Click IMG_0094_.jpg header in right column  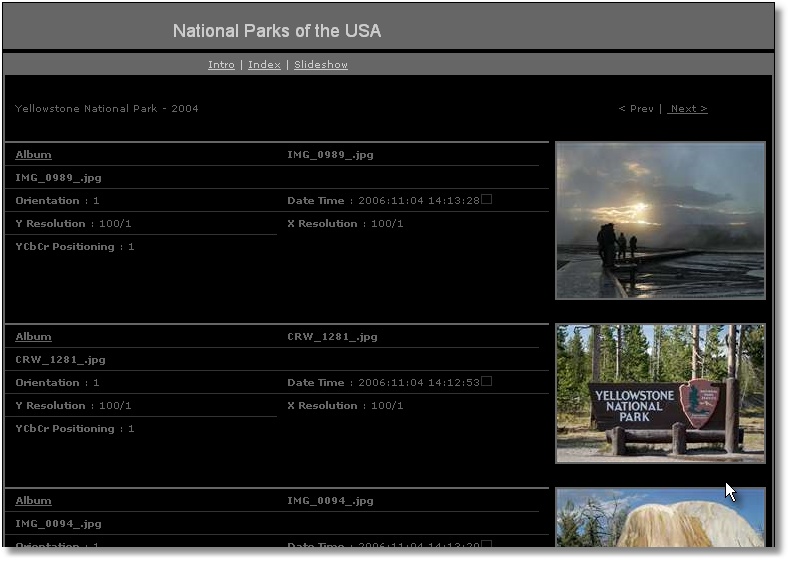(330, 501)
